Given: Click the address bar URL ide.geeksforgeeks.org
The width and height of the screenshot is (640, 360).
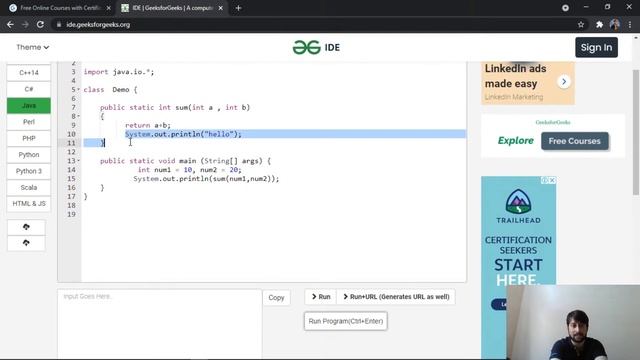Looking at the screenshot, I should coord(98,24).
